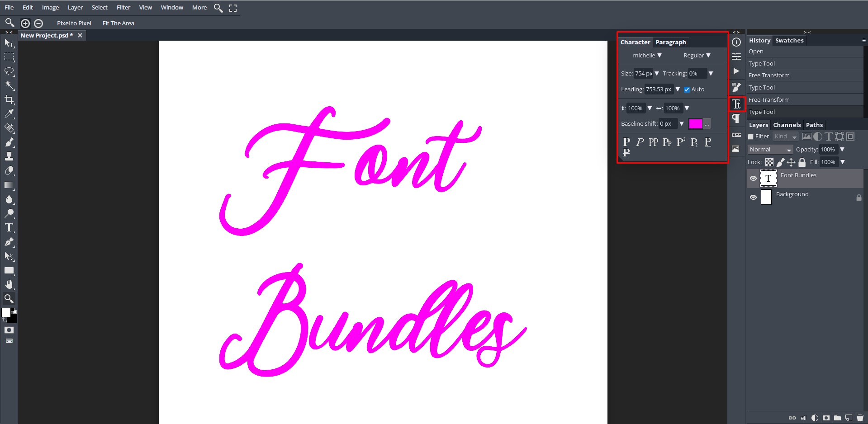
Task: Select the Rectangle shape tool
Action: [x=9, y=270]
